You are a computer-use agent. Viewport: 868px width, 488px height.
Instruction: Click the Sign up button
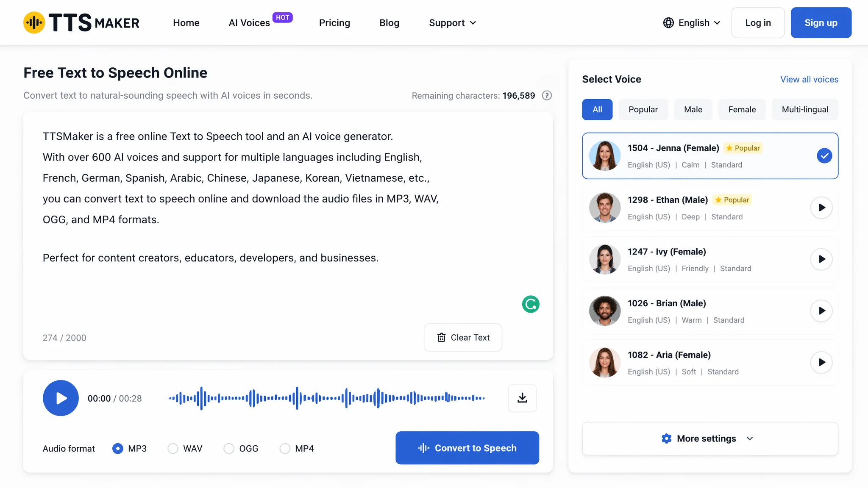(x=821, y=23)
